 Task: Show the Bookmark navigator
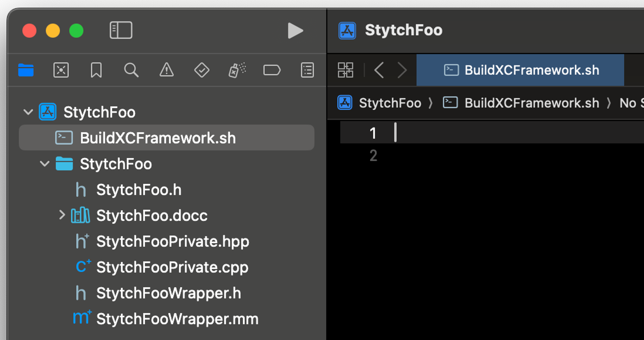point(96,70)
